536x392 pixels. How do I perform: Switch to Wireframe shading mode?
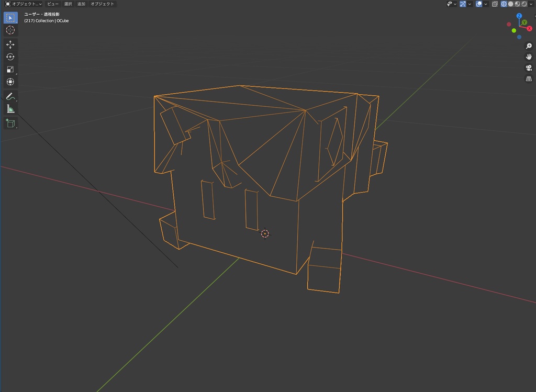[504, 4]
